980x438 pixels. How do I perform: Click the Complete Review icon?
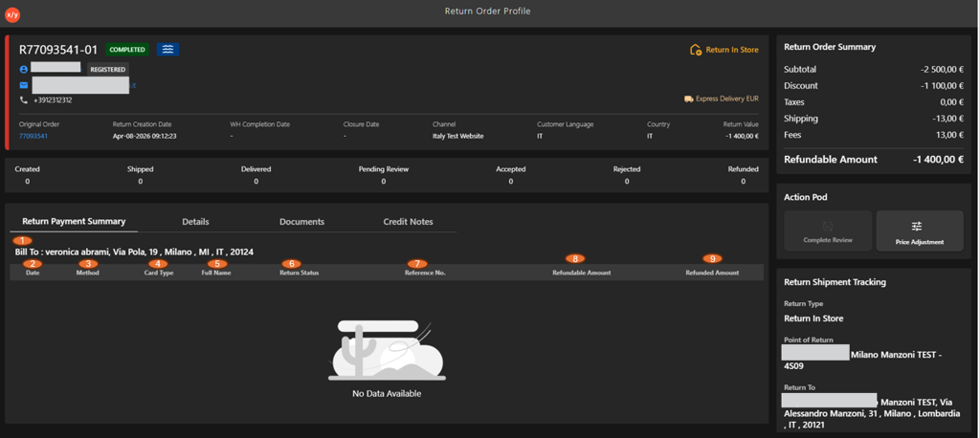tap(828, 227)
